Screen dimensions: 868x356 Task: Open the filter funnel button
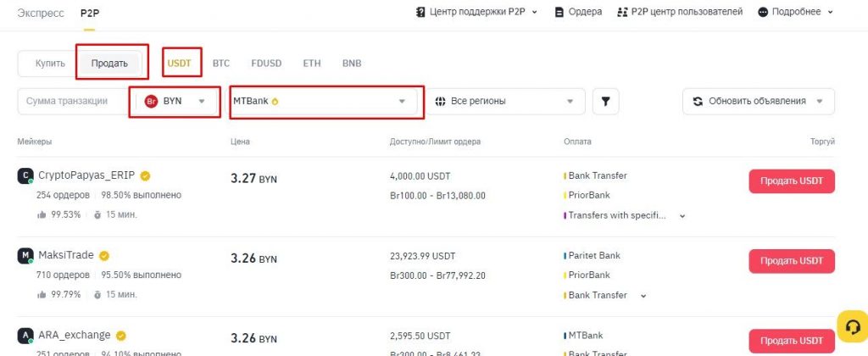[605, 102]
